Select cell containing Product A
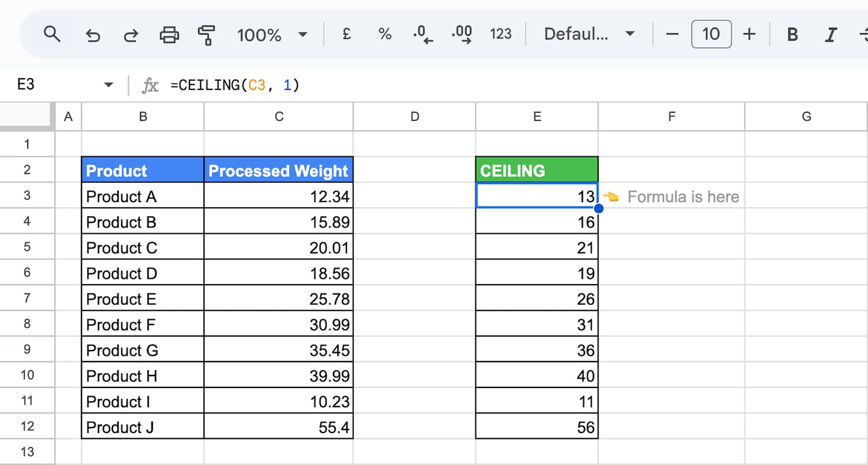Screen dimensions: 868x465 tap(143, 196)
